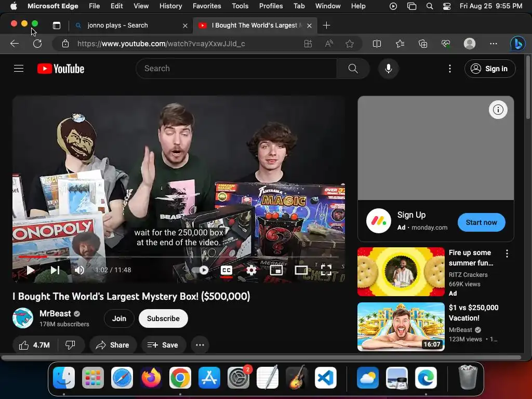Switch to jonno plays Search tab
The width and height of the screenshot is (532, 399).
(x=131, y=25)
